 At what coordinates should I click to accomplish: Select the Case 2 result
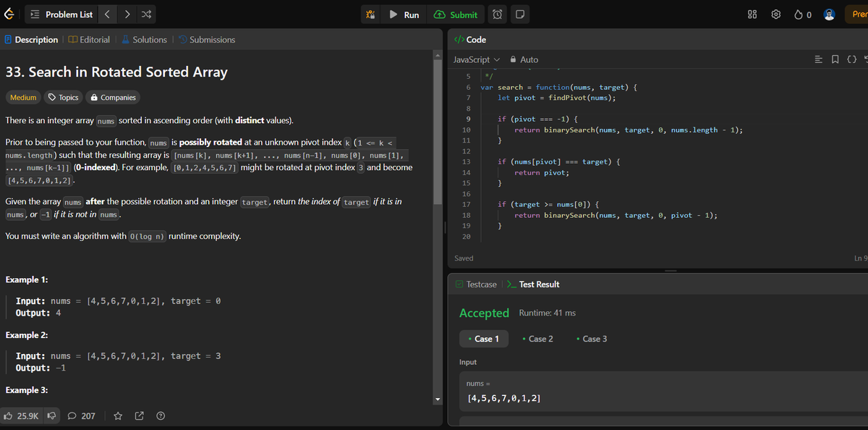(x=537, y=339)
